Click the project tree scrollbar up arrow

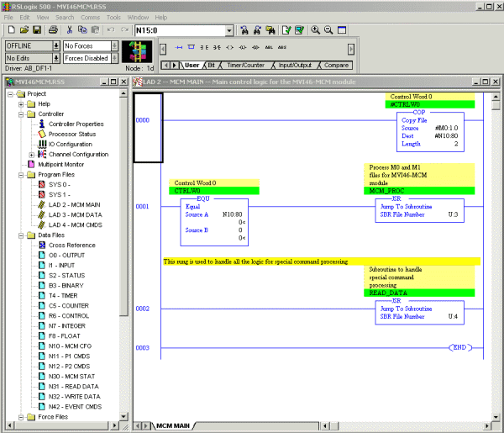click(123, 93)
